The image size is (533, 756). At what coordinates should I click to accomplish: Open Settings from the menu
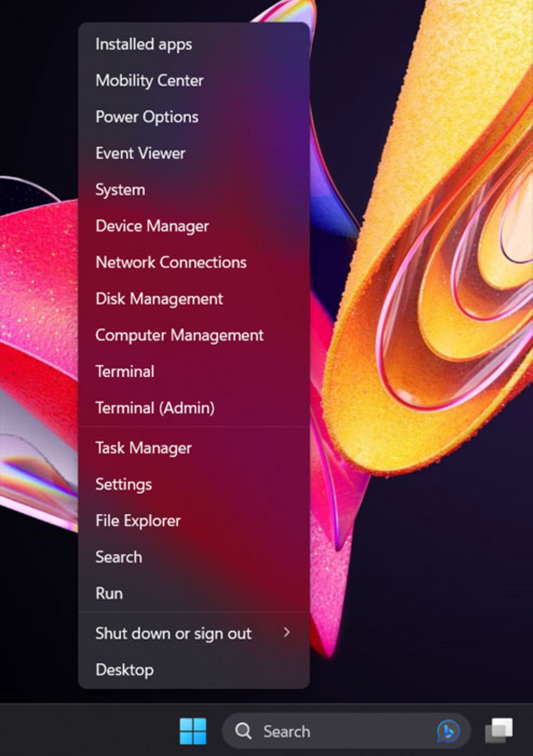click(x=124, y=484)
